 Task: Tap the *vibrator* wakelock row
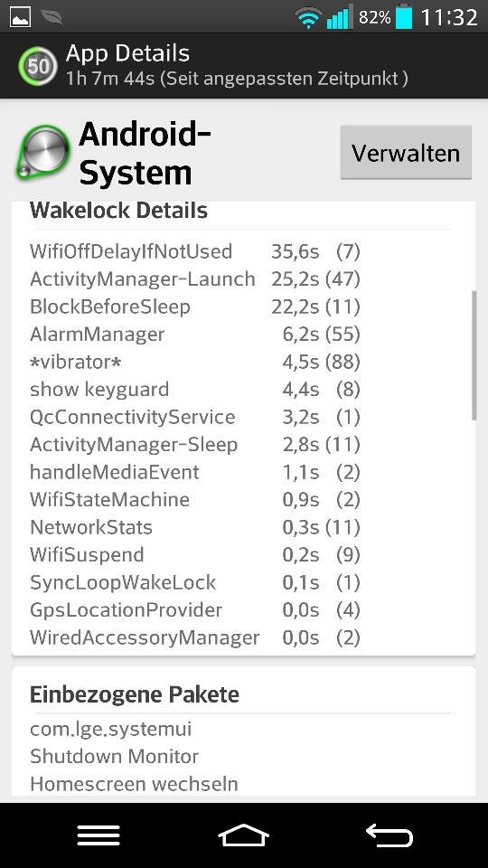click(195, 362)
